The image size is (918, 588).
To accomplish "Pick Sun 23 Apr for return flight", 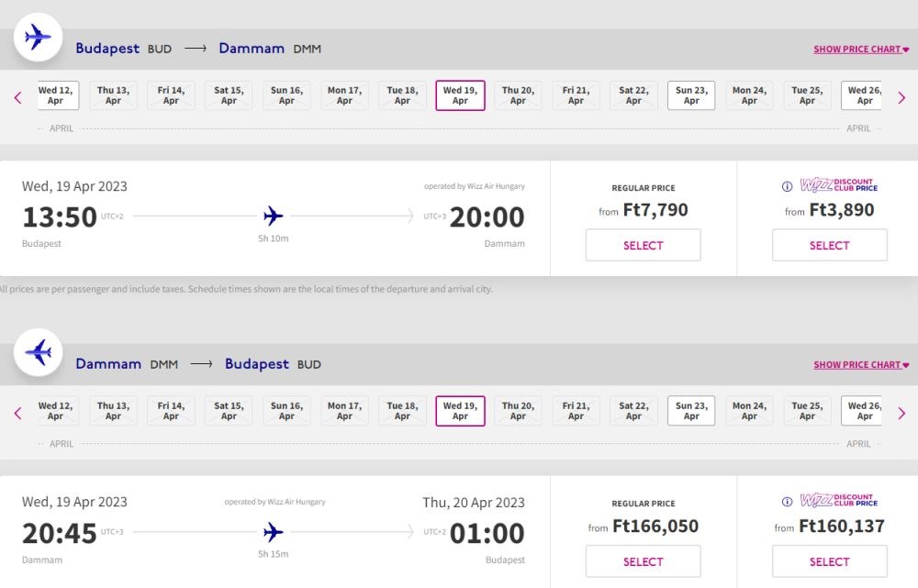I will pyautogui.click(x=691, y=411).
